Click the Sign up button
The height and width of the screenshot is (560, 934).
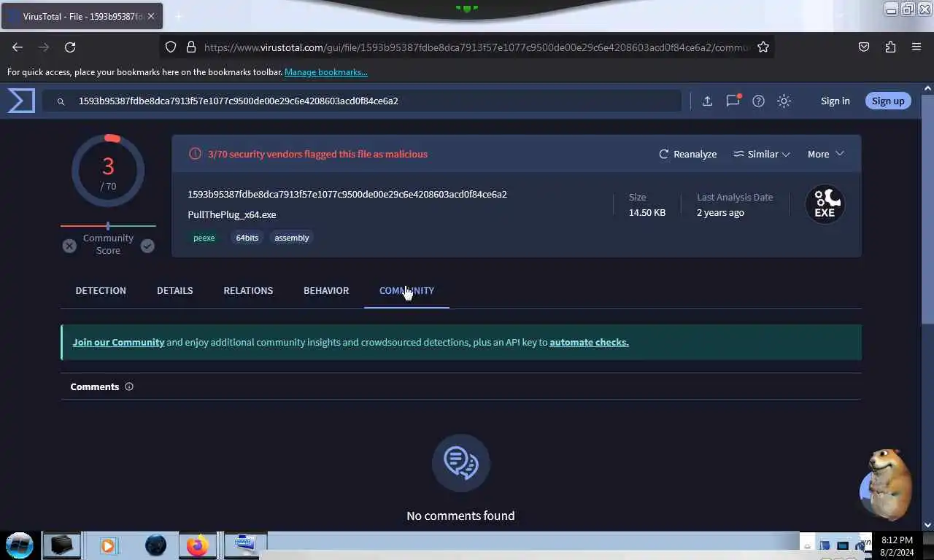tap(888, 101)
